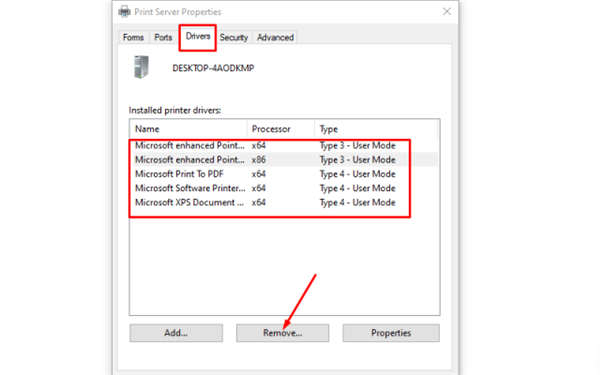The width and height of the screenshot is (600, 375).
Task: Close the Print Server Properties dialog
Action: click(x=447, y=11)
